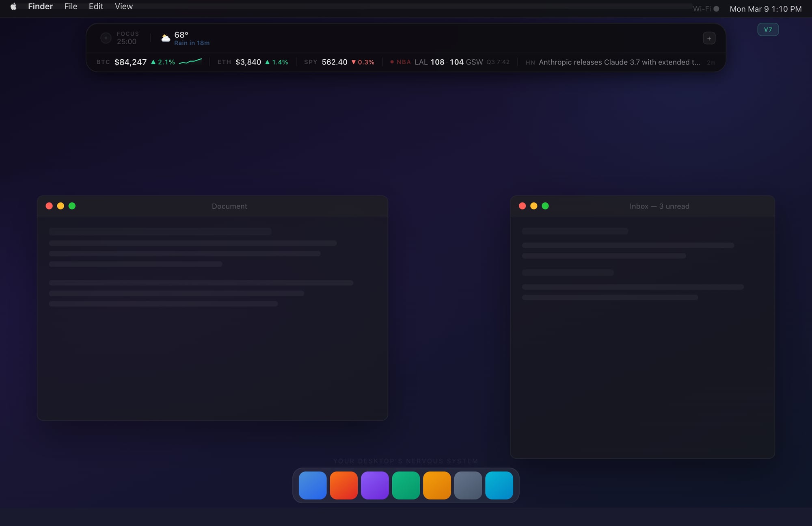Click the gray dock icon

468,485
